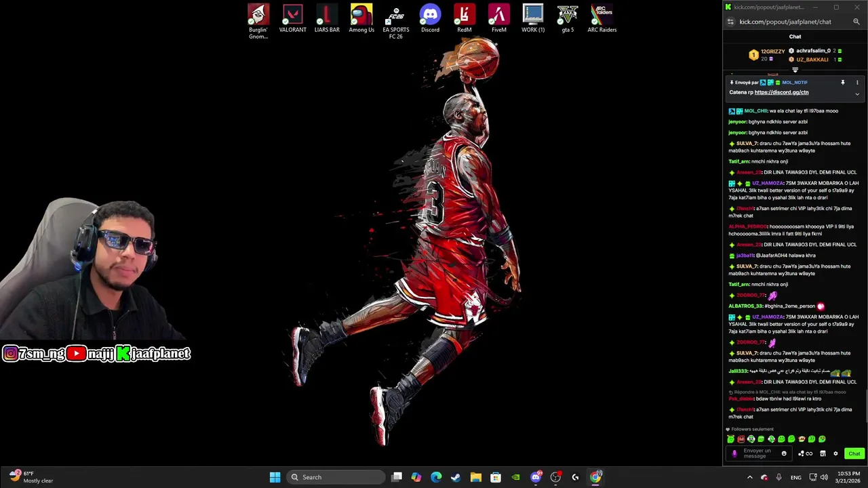The image size is (868, 488).
Task: Open EA SPORTS FC 26 shortcut
Action: point(396,21)
